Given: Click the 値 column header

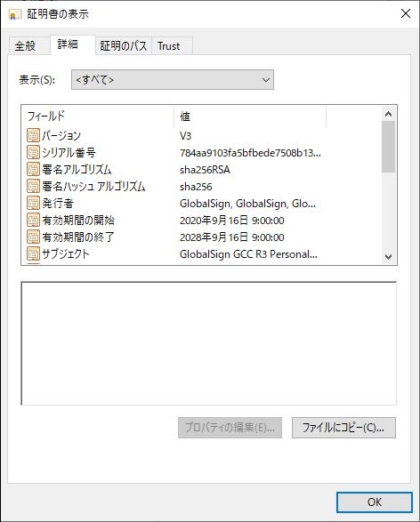Looking at the screenshot, I should point(250,116).
